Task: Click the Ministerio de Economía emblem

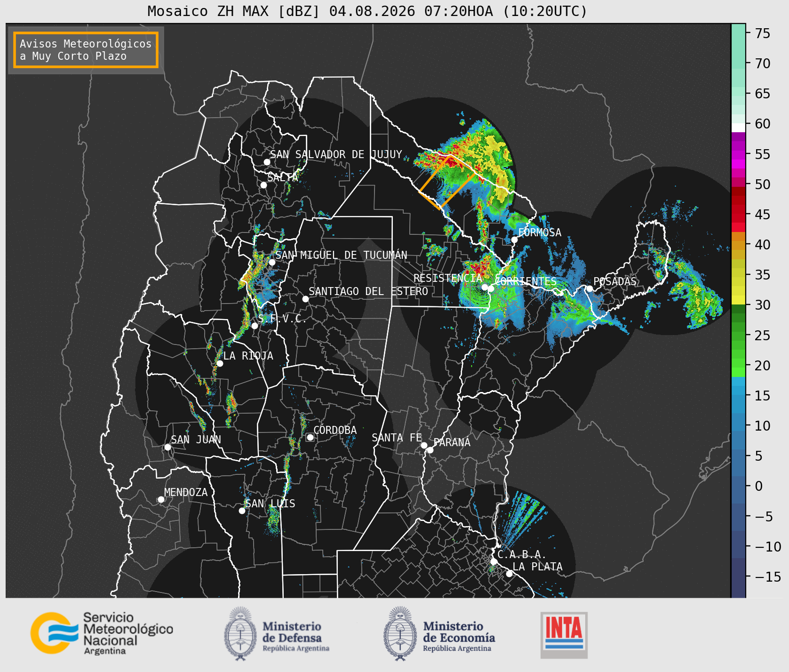Action: tap(401, 633)
